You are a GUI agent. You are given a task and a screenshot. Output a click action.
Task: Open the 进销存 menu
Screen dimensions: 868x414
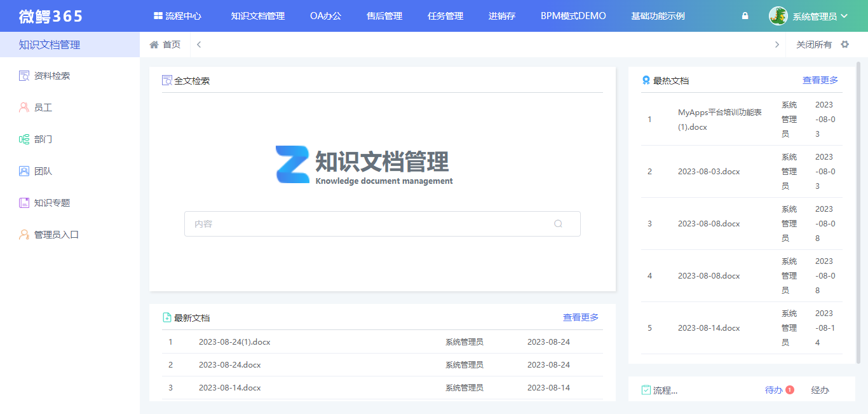tap(502, 16)
